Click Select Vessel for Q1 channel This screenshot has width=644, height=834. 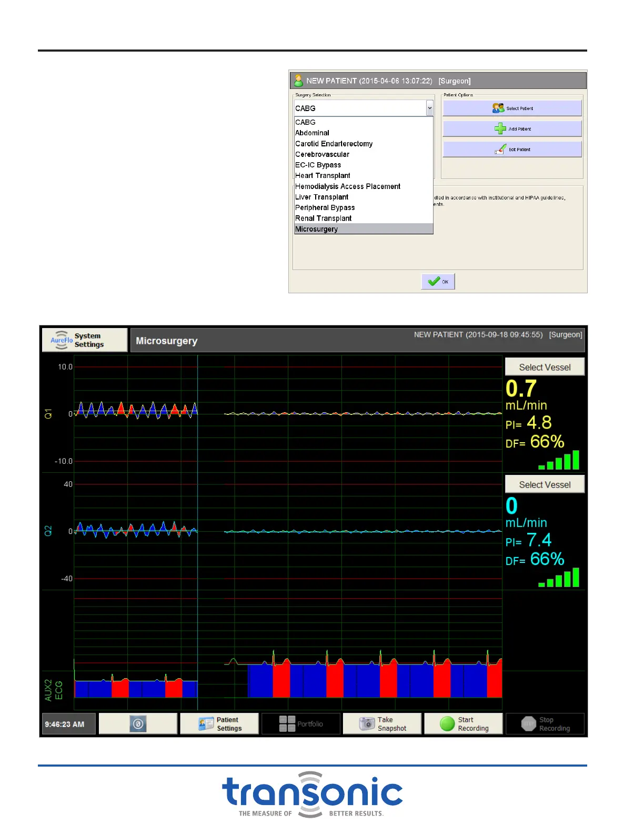pyautogui.click(x=545, y=367)
